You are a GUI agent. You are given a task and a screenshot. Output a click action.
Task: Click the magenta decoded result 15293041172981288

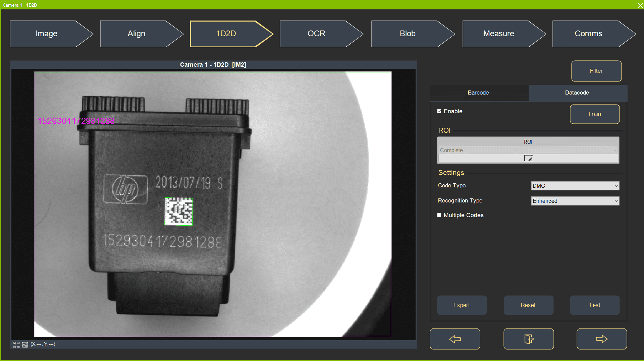coord(76,121)
